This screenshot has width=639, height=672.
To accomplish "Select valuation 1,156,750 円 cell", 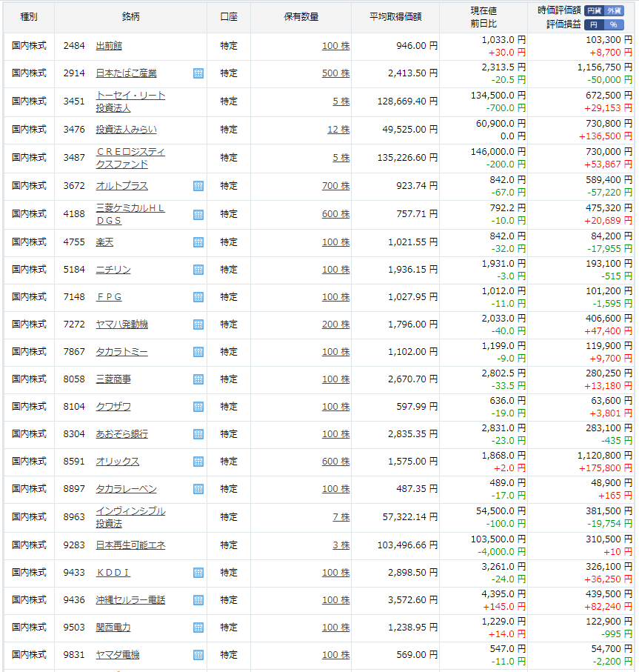I will click(x=605, y=67).
